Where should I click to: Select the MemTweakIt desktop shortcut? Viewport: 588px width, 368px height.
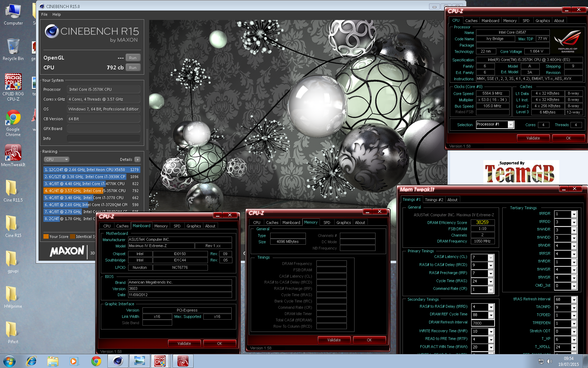(13, 155)
